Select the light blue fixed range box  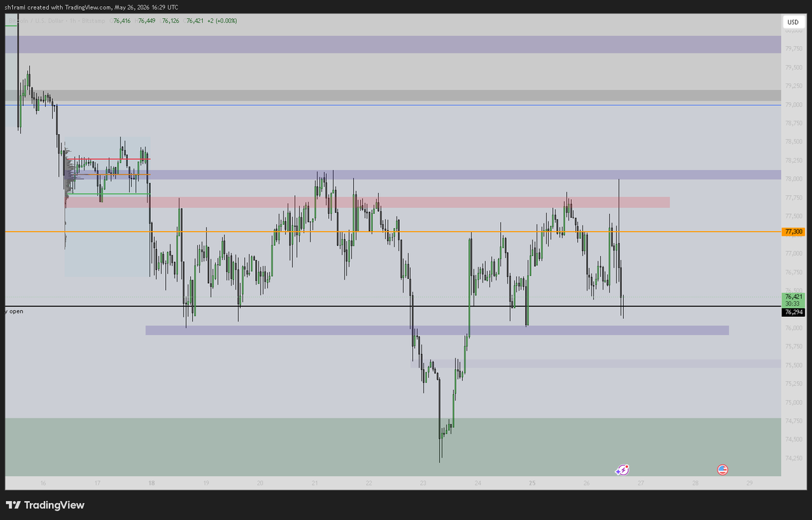point(107,207)
